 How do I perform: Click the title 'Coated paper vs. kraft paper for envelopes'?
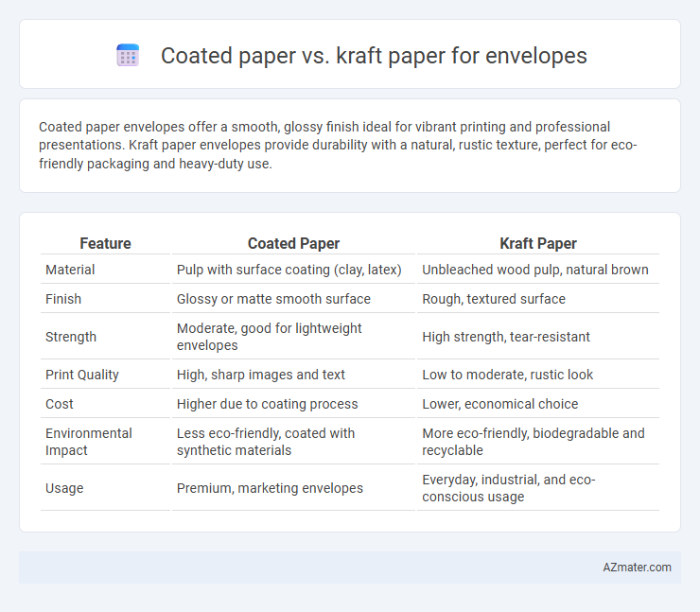tap(374, 56)
